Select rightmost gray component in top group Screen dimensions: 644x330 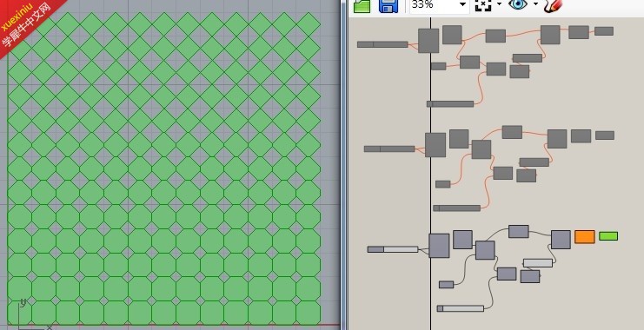[604, 31]
